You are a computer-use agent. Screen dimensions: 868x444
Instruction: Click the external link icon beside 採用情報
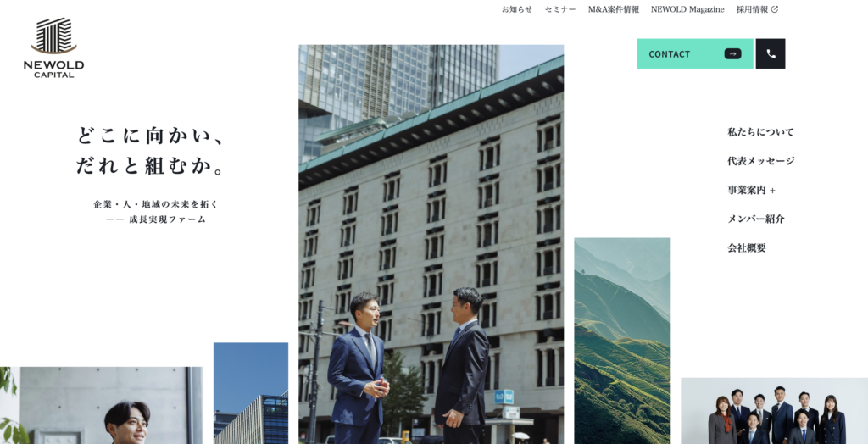(775, 8)
